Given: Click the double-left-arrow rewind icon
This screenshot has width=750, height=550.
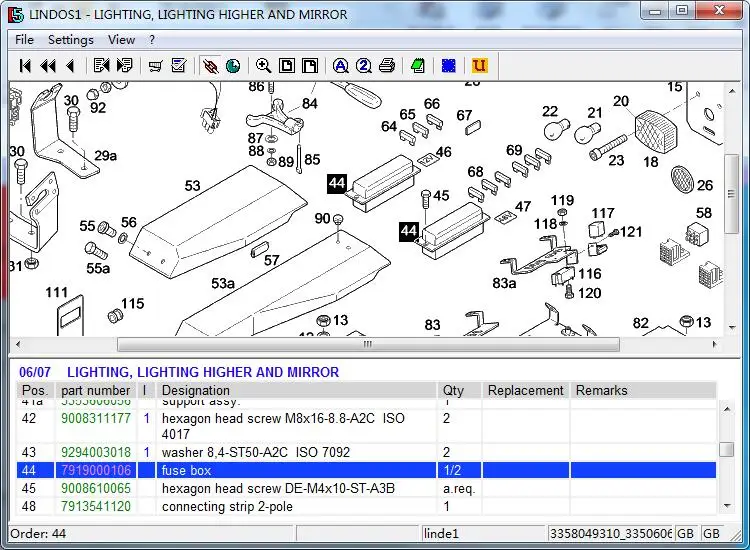Looking at the screenshot, I should click(48, 66).
